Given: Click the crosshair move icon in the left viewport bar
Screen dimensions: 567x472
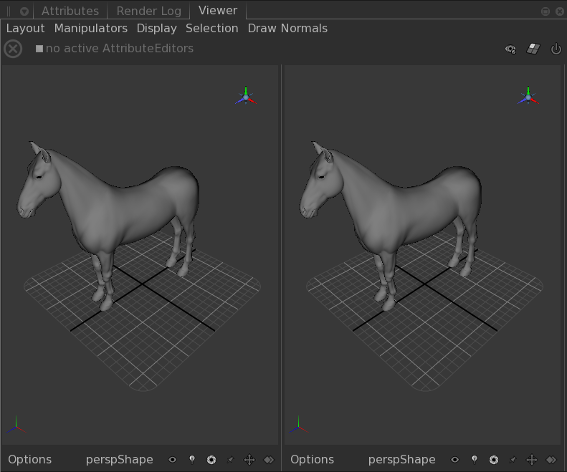Looking at the screenshot, I should [250, 460].
